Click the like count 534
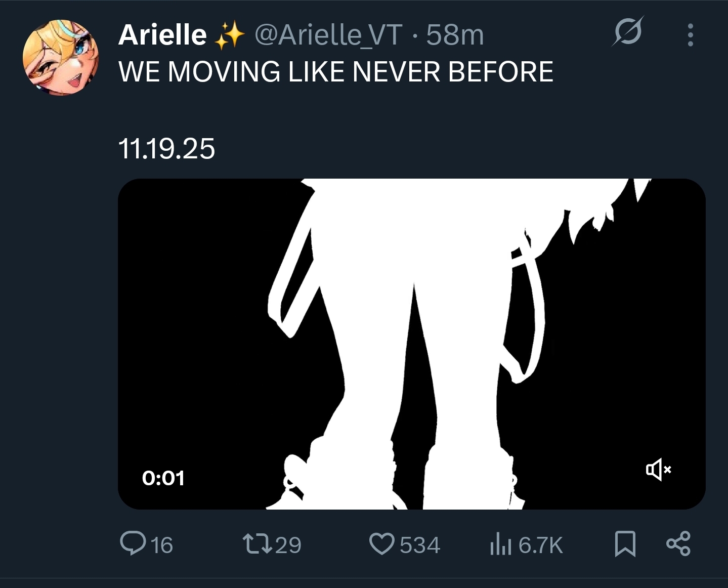Viewport: 728px width, 588px height. (420, 545)
